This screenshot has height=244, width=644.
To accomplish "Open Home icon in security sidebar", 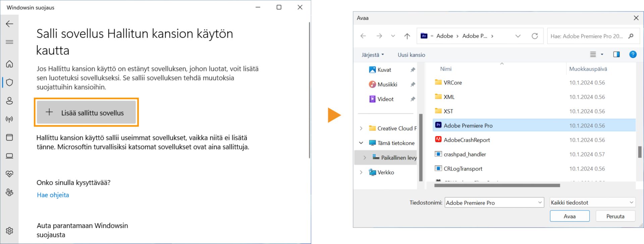I will tap(9, 64).
